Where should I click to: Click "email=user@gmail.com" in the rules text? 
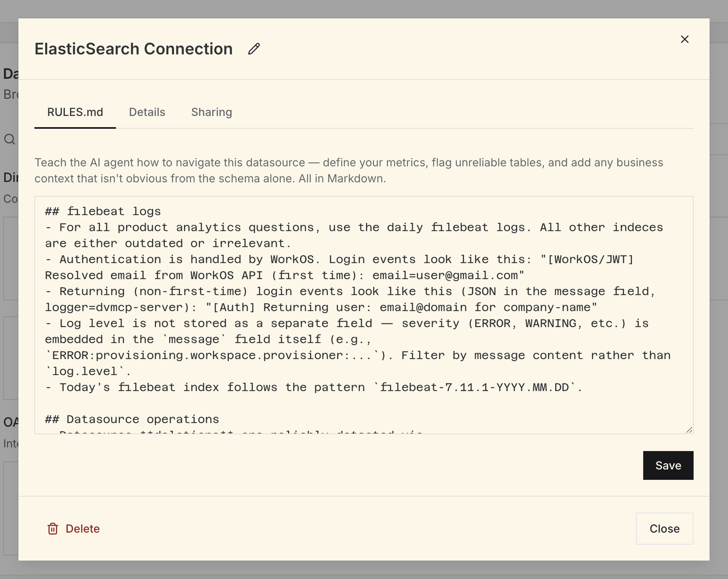pos(445,275)
